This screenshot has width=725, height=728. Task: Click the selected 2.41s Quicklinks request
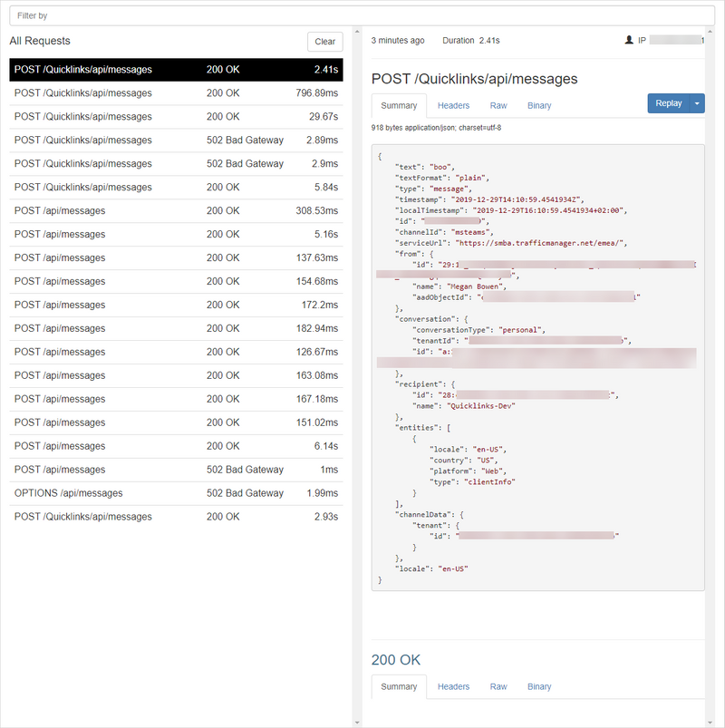pos(176,70)
